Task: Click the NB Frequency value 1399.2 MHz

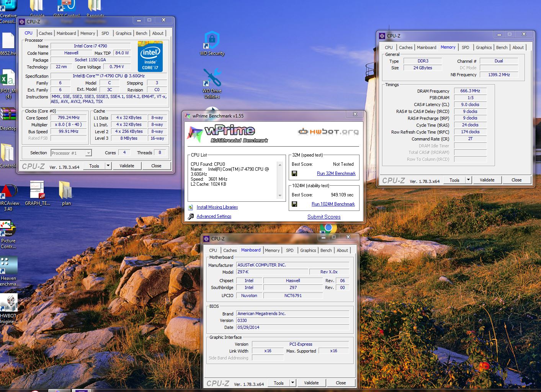Action: 499,75
